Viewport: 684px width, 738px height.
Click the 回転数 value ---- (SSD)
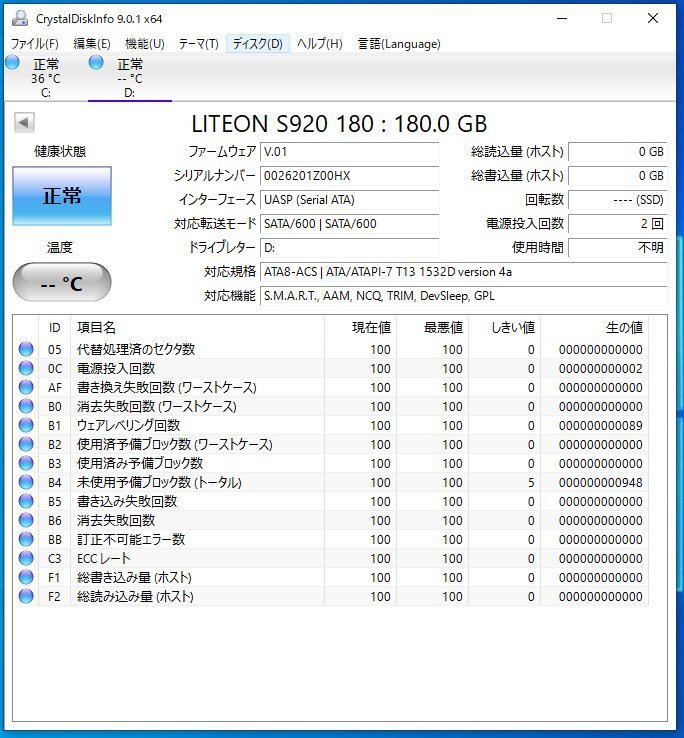pos(618,200)
